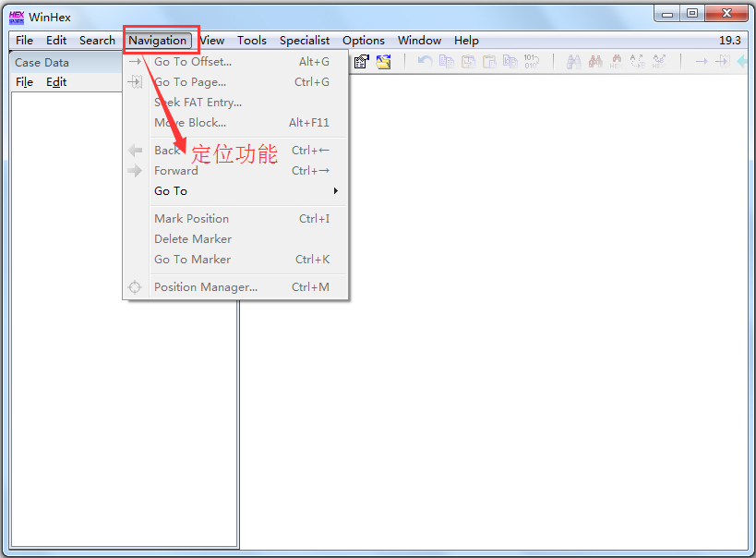Click the Cut to clipboard toolbar icon
The image size is (756, 558).
[468, 62]
